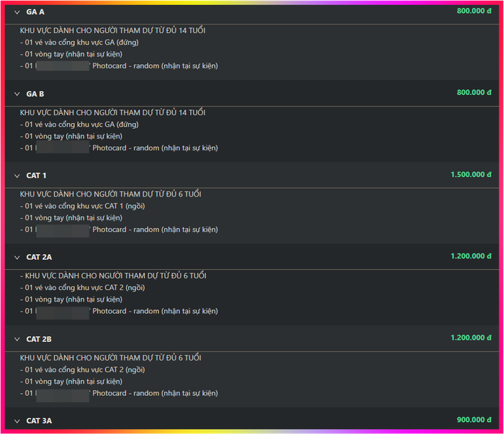504x434 pixels.
Task: Click the CAT 1 (ngồi) entry ticket line
Action: tap(83, 206)
